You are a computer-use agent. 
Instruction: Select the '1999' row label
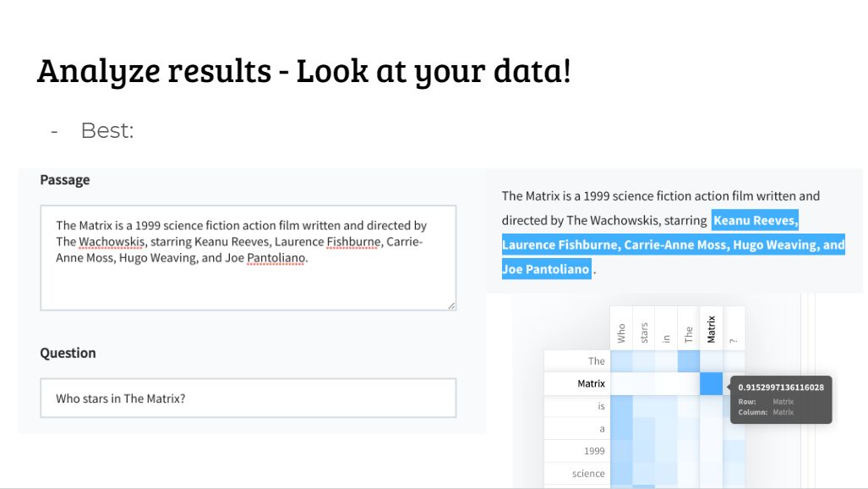(593, 451)
